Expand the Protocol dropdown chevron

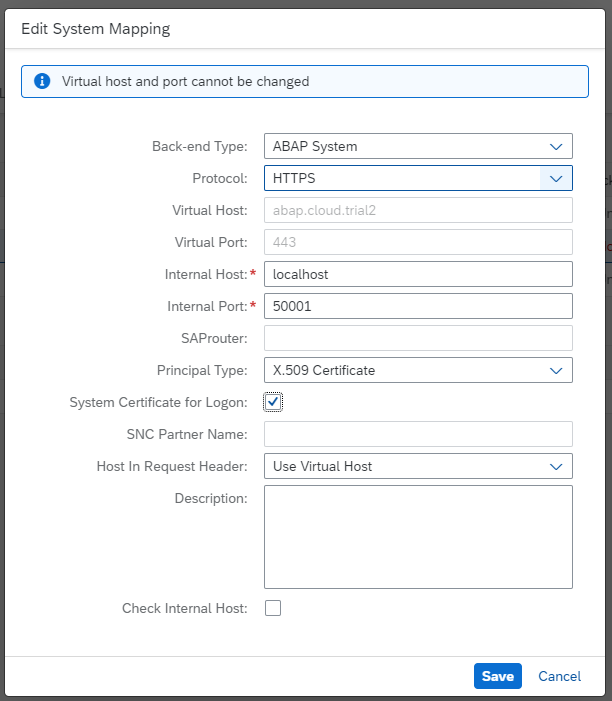[556, 179]
